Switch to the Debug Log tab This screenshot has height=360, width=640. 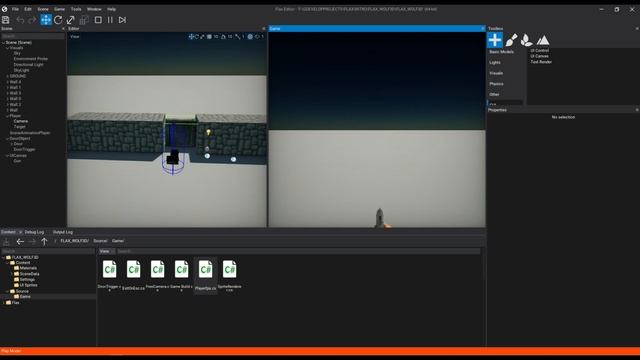pyautogui.click(x=34, y=232)
